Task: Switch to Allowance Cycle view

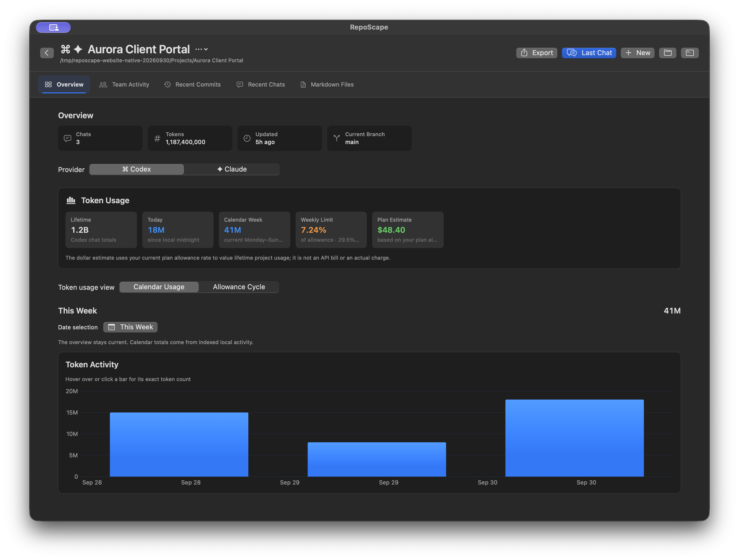Action: point(239,287)
